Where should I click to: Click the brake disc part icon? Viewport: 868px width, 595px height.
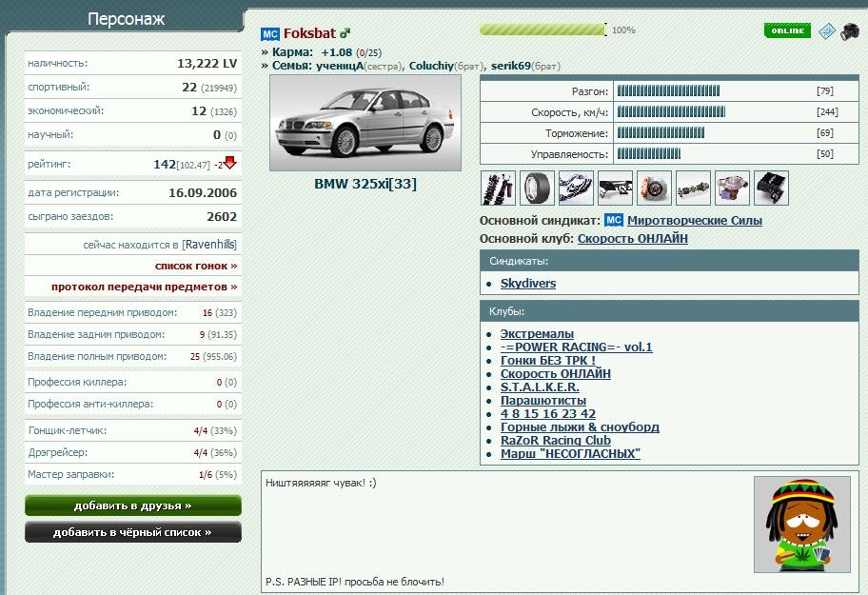coord(654,188)
